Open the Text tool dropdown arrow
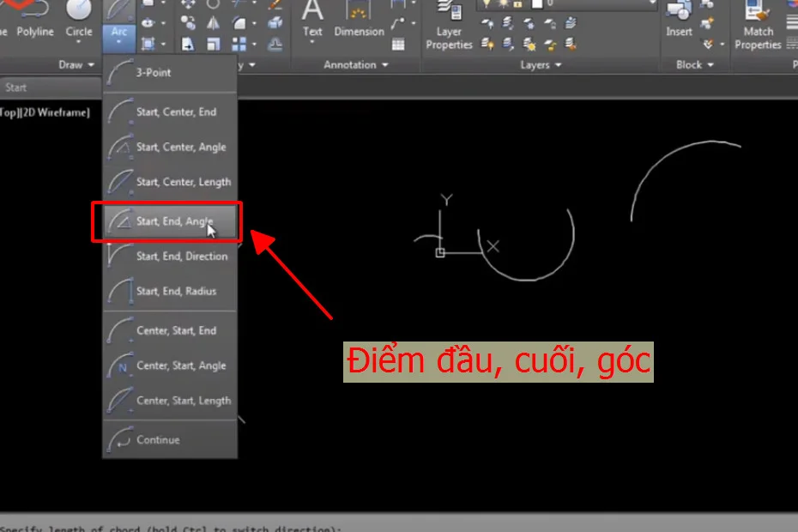 click(x=312, y=41)
